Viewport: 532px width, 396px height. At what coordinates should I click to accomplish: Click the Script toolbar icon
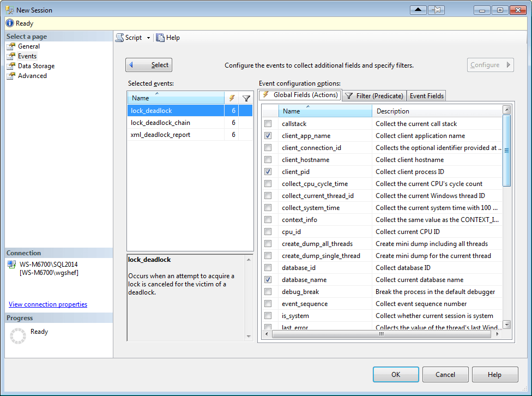pos(120,37)
